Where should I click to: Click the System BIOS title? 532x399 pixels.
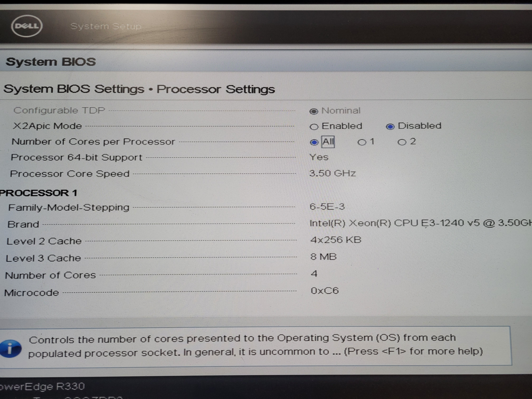[51, 62]
